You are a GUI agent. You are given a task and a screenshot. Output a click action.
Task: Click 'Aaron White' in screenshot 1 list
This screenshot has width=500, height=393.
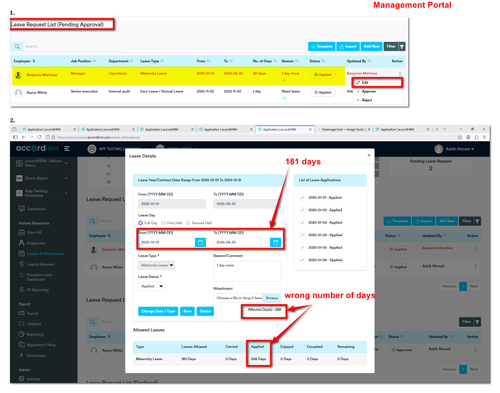(x=37, y=93)
